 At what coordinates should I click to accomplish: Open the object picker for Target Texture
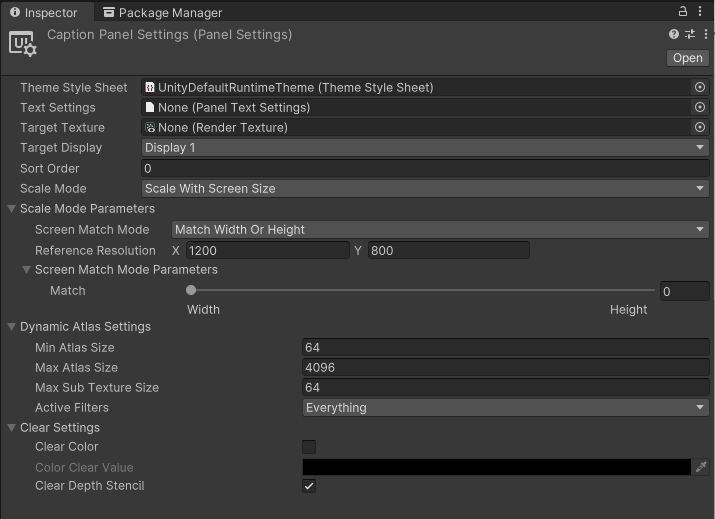(700, 128)
